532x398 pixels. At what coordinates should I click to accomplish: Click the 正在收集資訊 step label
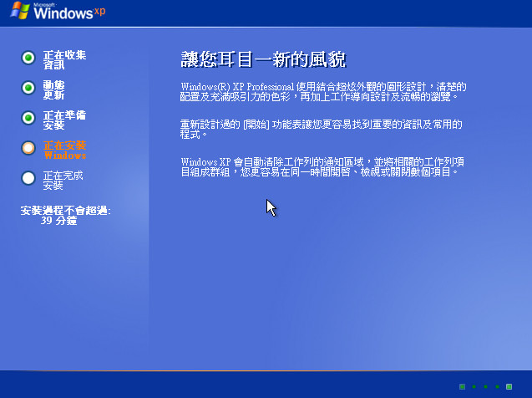point(64,59)
